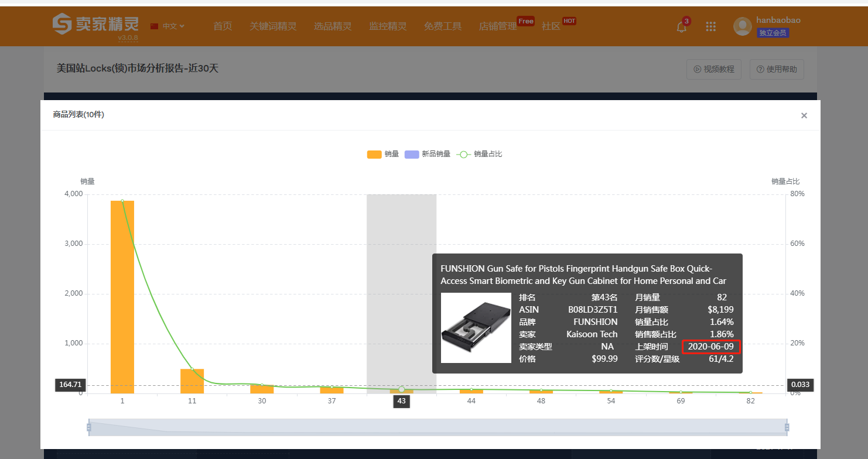This screenshot has width=868, height=459.
Task: Open 关键词精灵 menu
Action: (273, 26)
